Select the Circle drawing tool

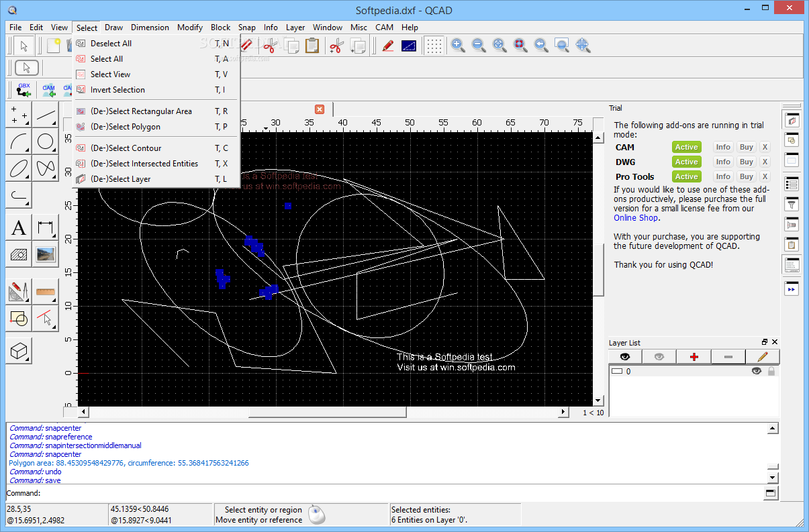(46, 142)
